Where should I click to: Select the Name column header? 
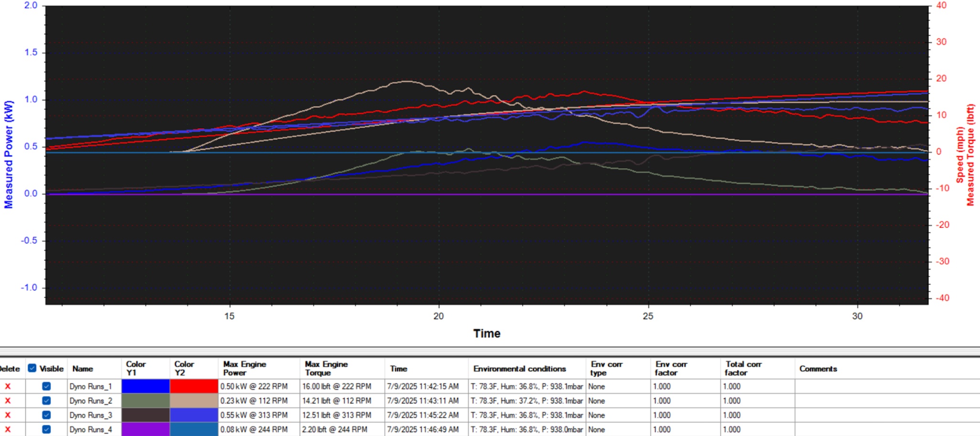[83, 369]
